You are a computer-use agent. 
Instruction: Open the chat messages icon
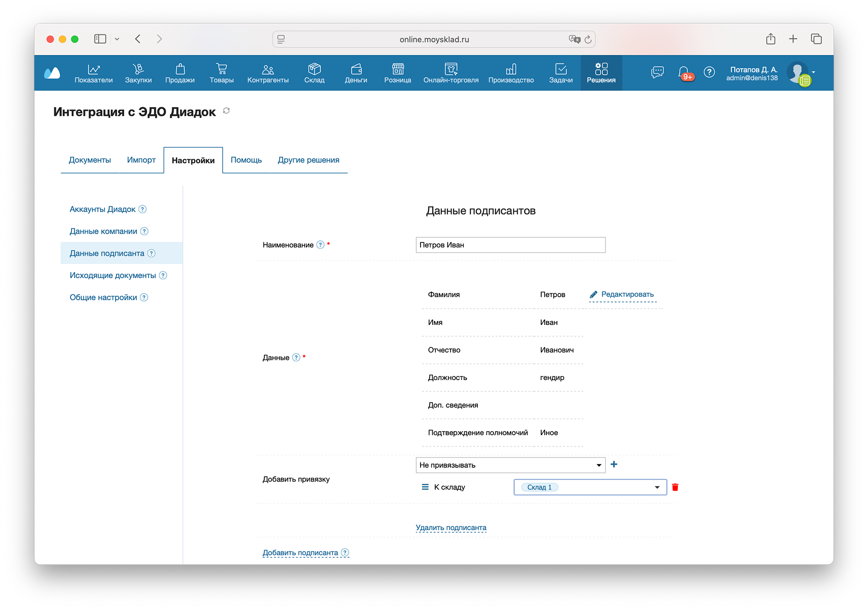click(657, 72)
